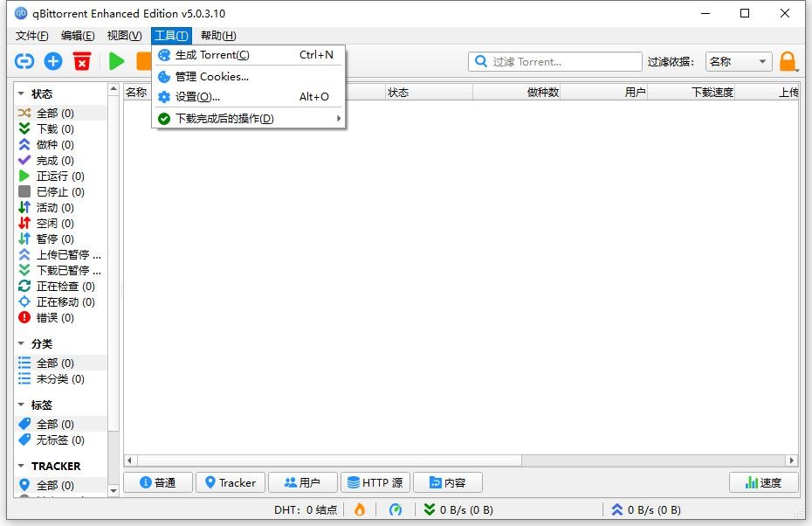The height and width of the screenshot is (526, 812).
Task: Click the add torrent file plus icon
Action: click(53, 61)
